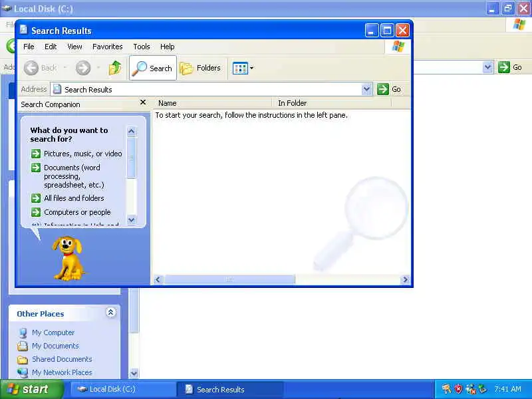This screenshot has height=399, width=532.
Task: Open My Documents in Other Places
Action: (55, 346)
